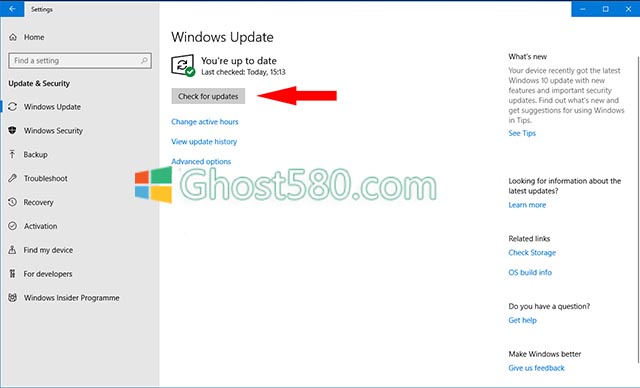
Task: Open the OS build info link
Action: tap(530, 272)
